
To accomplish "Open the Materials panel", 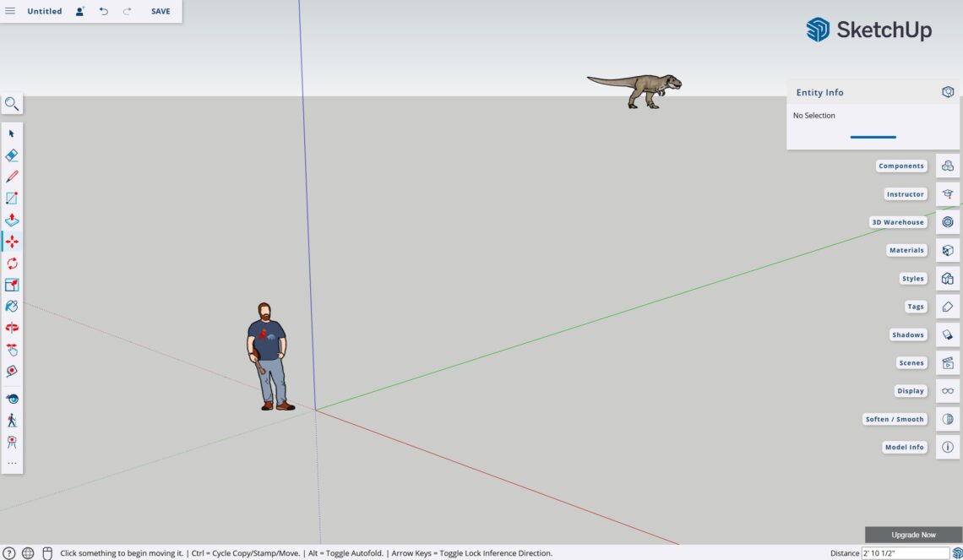I will coord(947,250).
